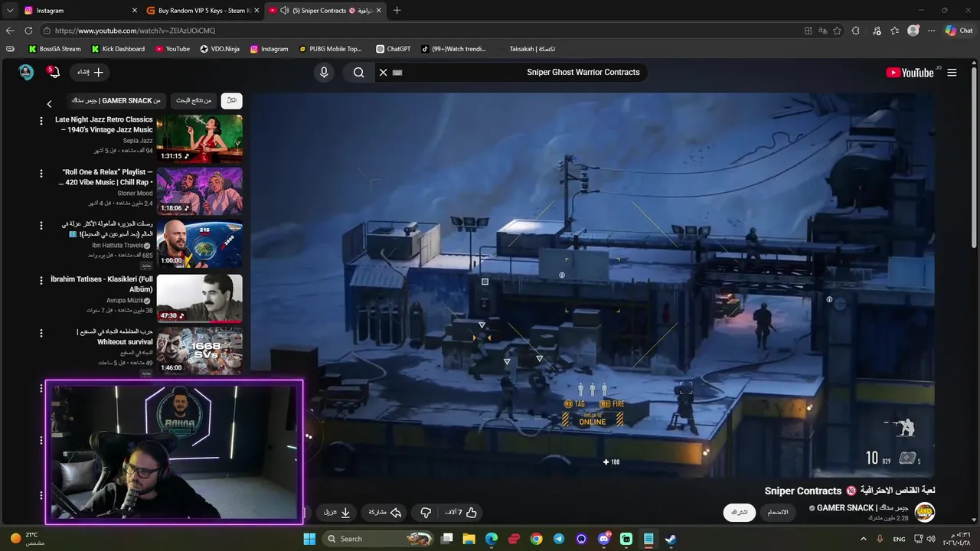The height and width of the screenshot is (551, 980).
Task: Reload the page
Action: [x=28, y=31]
